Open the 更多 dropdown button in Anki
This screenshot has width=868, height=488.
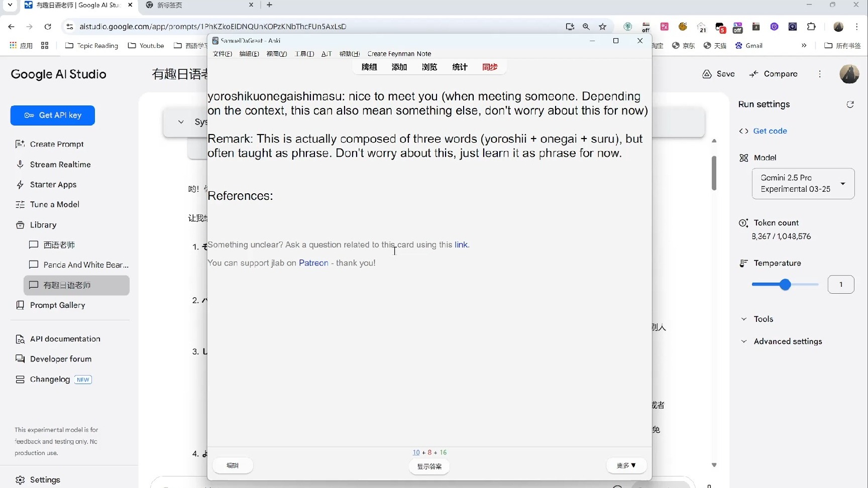pos(626,466)
